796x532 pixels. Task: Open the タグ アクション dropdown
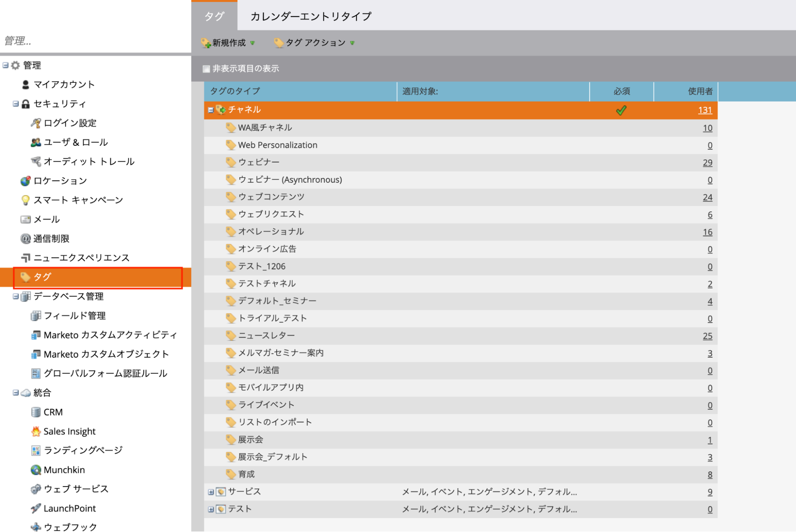coord(314,43)
